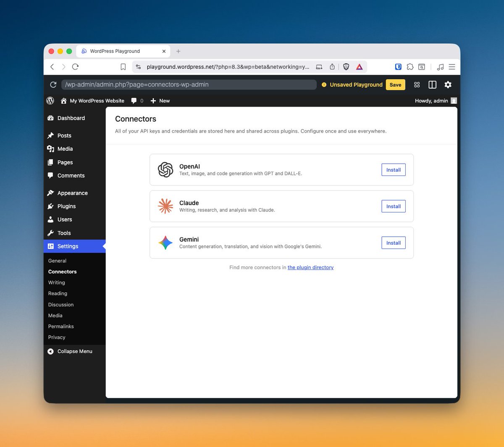Close the WordPress Playground tab
The image size is (504, 447).
[x=164, y=51]
